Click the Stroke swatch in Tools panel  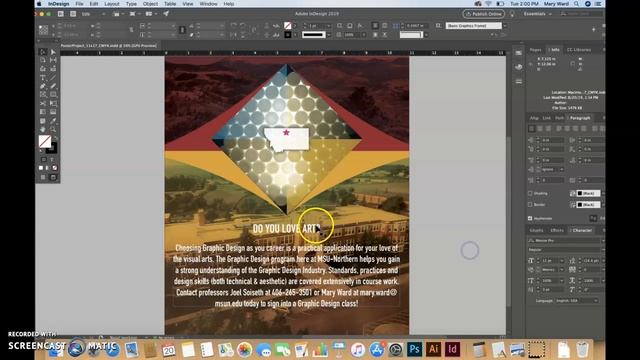click(x=52, y=149)
